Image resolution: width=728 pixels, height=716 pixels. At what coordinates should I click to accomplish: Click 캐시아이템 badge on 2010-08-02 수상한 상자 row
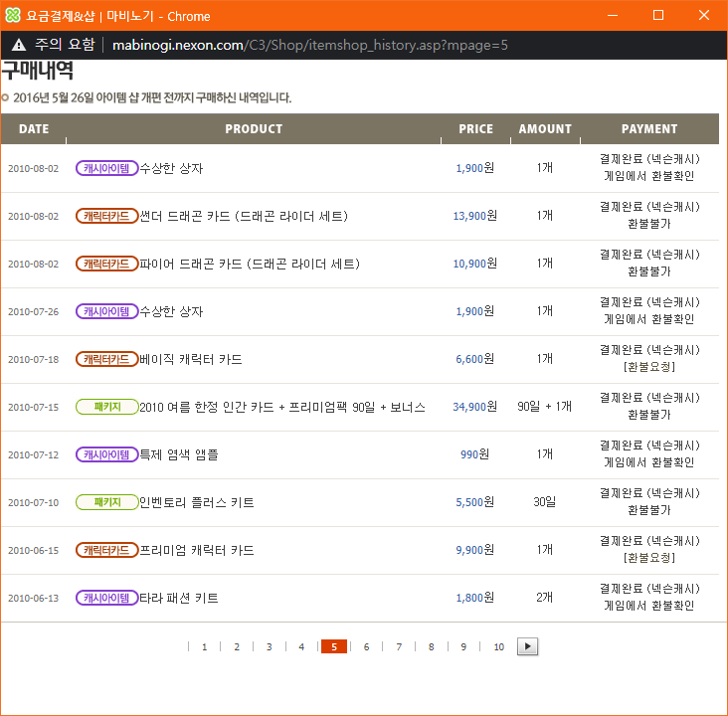pos(106,168)
